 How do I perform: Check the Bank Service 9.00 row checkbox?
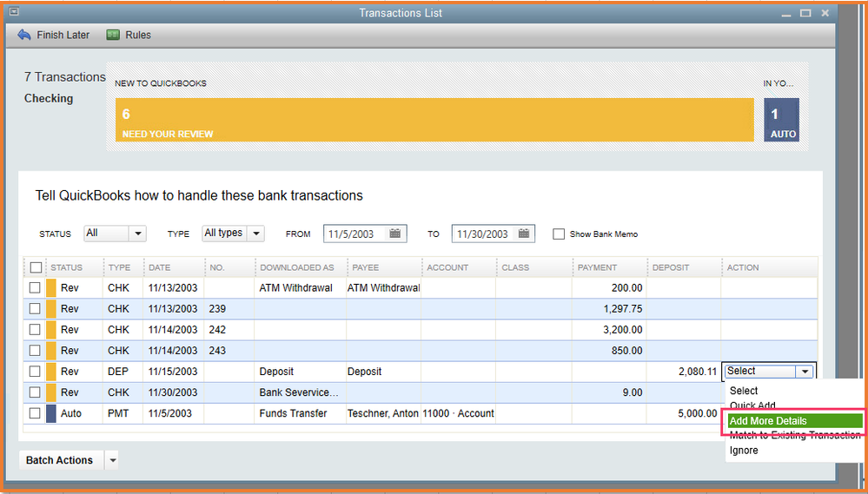tap(35, 392)
